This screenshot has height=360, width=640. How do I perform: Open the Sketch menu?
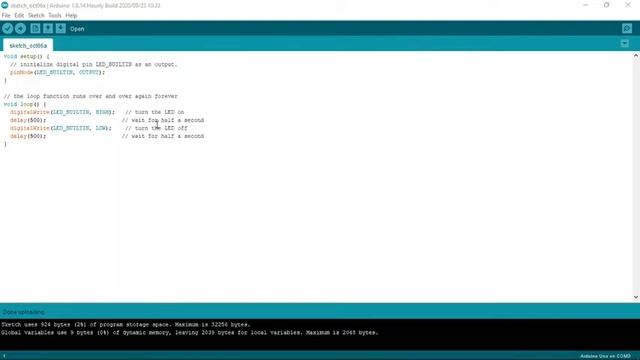36,16
